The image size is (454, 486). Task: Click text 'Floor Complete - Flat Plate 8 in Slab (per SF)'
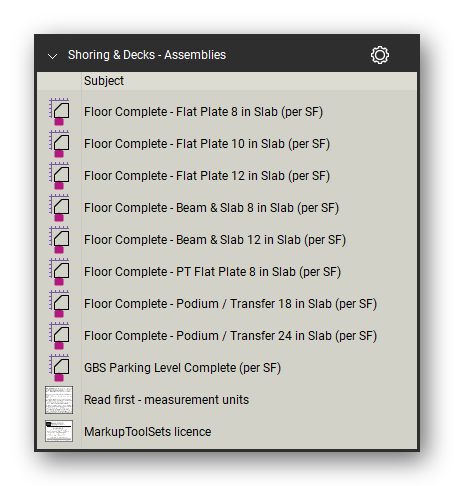coord(203,112)
